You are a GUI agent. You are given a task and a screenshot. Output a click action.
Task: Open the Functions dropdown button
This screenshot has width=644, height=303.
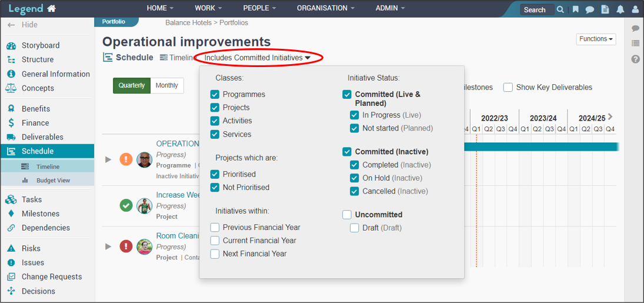(x=596, y=39)
